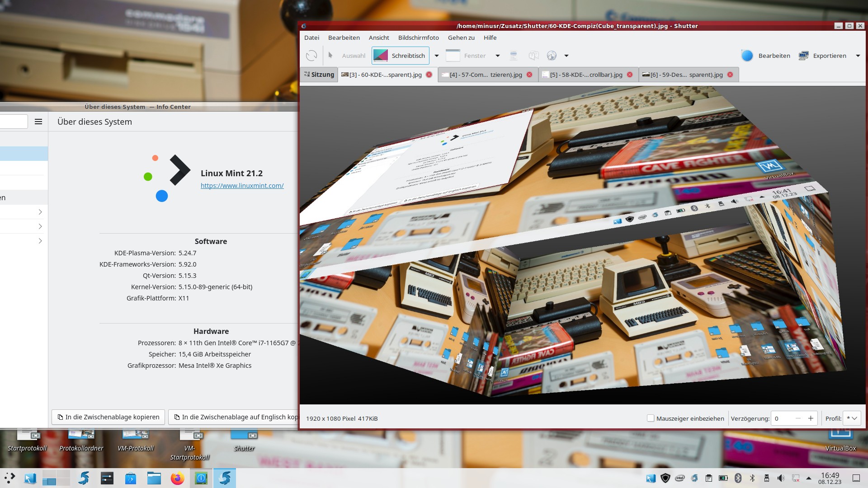Viewport: 868px width, 488px height.
Task: Open the Schreibtisch capture dropdown arrow
Action: click(436, 55)
